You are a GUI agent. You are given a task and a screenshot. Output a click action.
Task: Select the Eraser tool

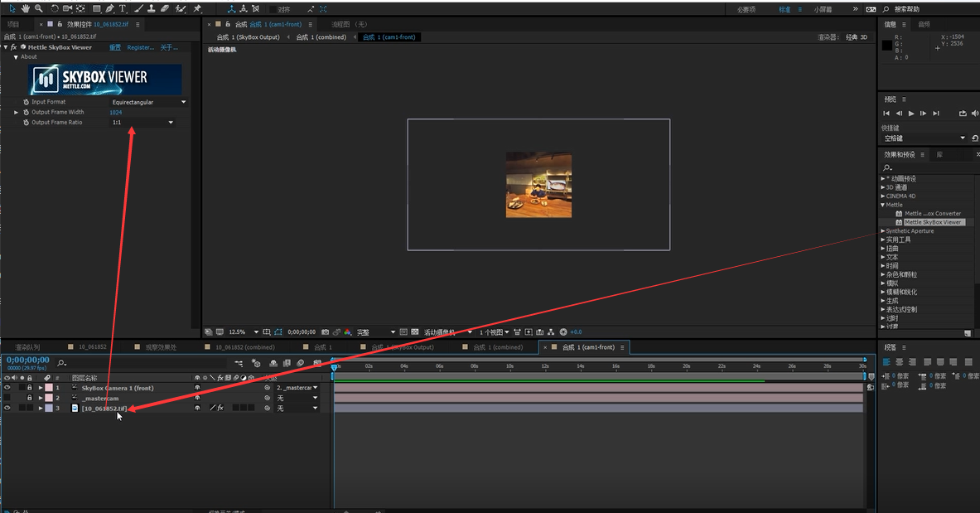pyautogui.click(x=165, y=9)
